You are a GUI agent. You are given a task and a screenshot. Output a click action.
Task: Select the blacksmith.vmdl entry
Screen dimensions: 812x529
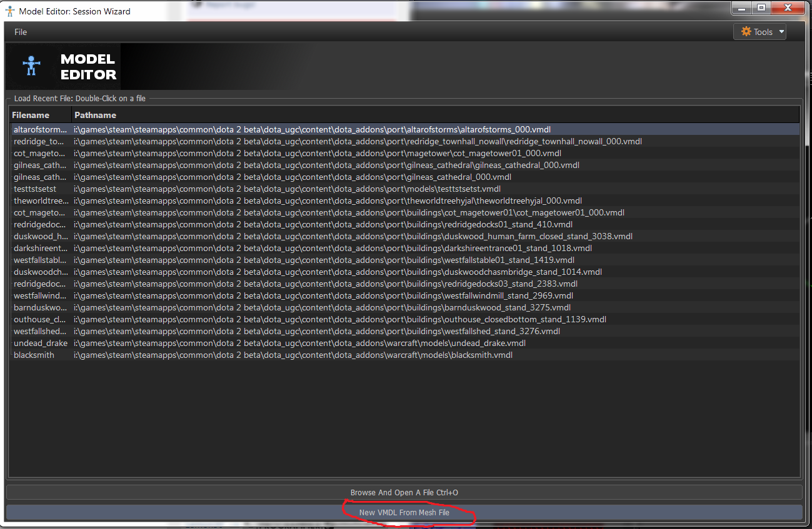(x=294, y=355)
